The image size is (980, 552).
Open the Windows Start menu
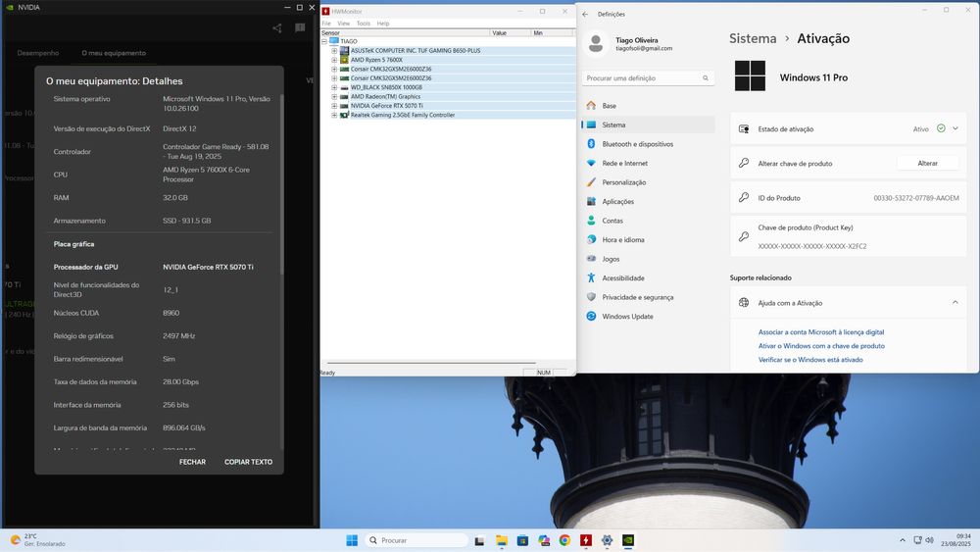(x=352, y=540)
